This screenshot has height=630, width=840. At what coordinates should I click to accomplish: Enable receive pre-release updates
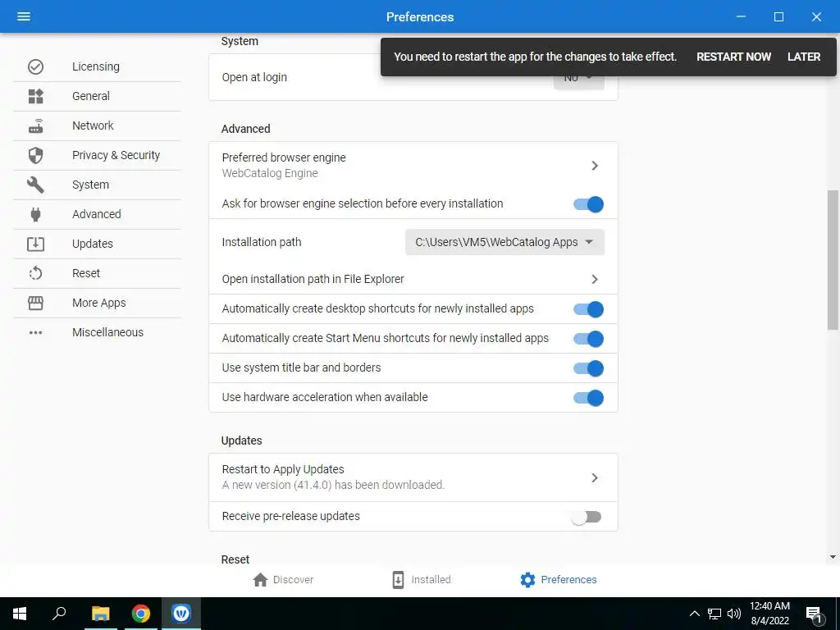point(586,517)
